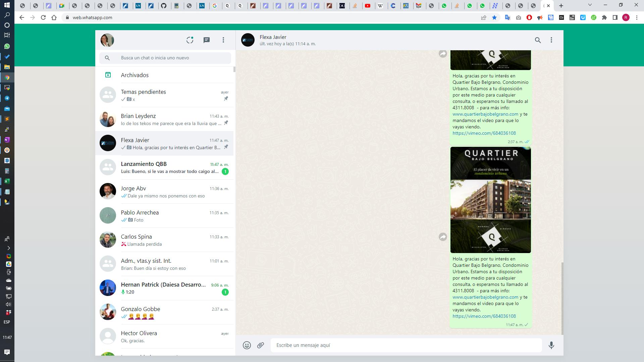The height and width of the screenshot is (362, 644).
Task: Share this page from the address bar
Action: point(484,17)
